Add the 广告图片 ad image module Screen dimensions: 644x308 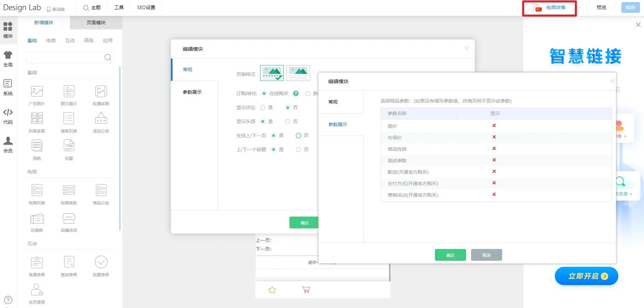pyautogui.click(x=37, y=92)
